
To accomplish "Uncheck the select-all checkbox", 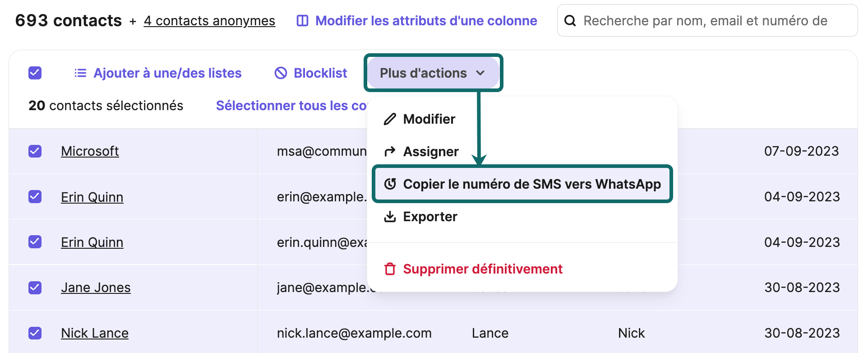I will [x=35, y=73].
